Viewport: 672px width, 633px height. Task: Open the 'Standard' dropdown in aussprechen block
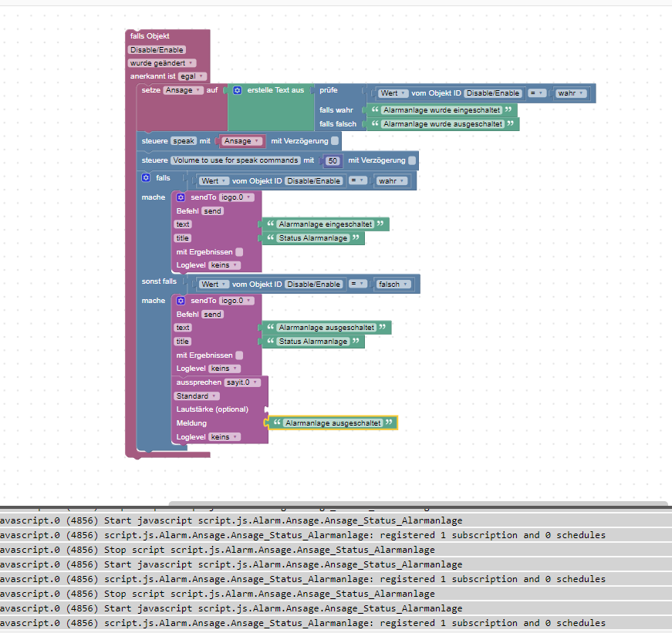coord(197,396)
